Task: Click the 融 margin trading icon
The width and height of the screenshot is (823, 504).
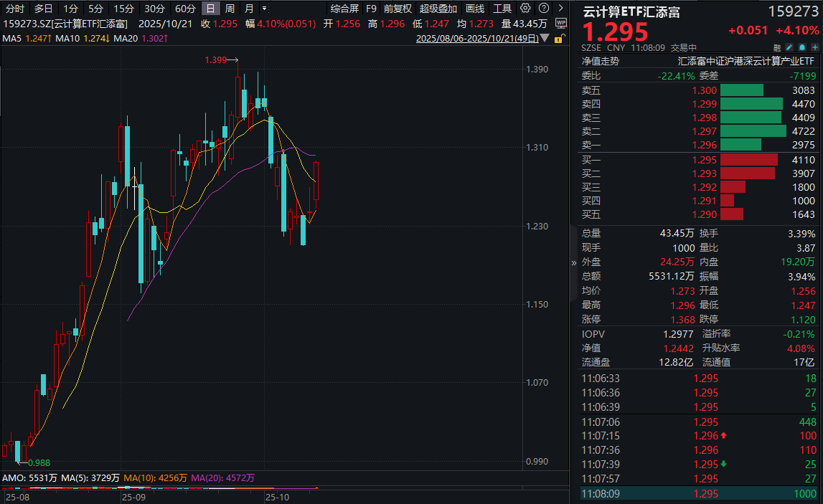Action: pos(777,48)
